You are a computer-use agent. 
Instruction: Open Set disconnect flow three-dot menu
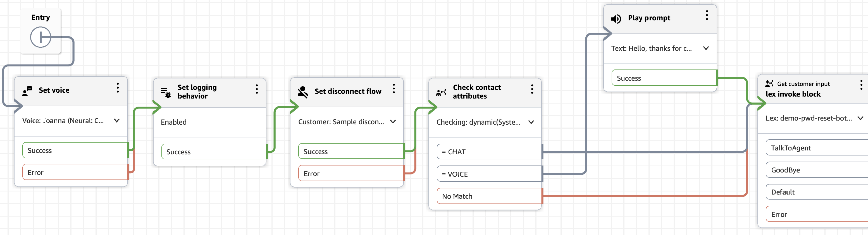(394, 89)
